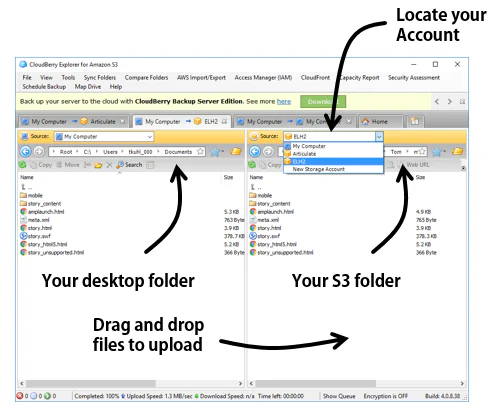Screen dimensions: 495x409
Task: Click the properties icon after Search
Action: 150,165
